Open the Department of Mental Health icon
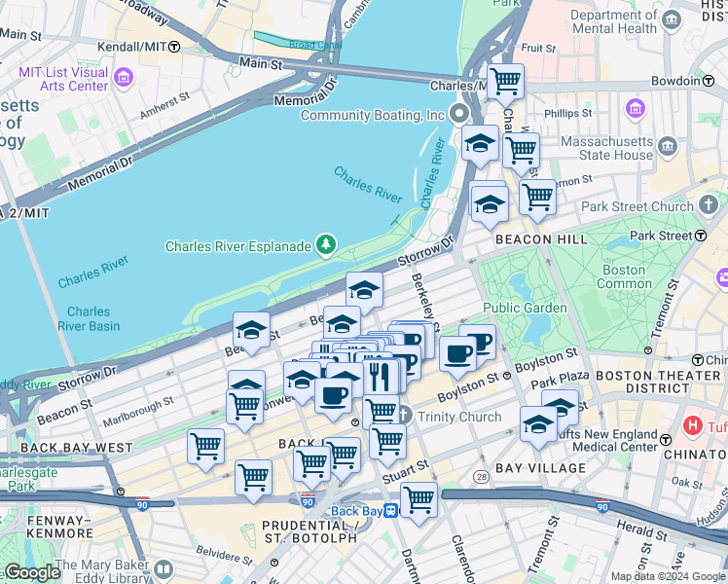 [x=672, y=20]
